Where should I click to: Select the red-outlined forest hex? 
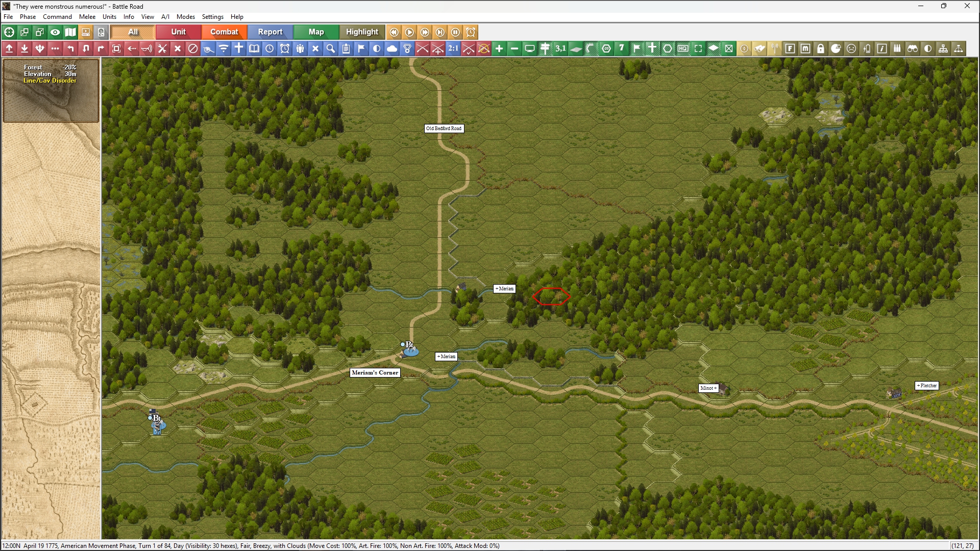(x=551, y=296)
